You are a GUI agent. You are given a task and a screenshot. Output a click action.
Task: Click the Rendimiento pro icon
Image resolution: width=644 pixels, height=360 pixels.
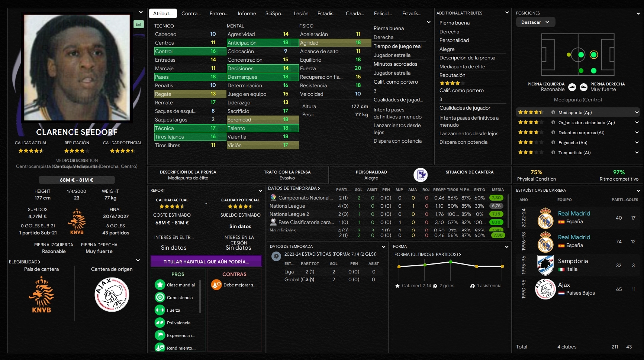pos(160,348)
